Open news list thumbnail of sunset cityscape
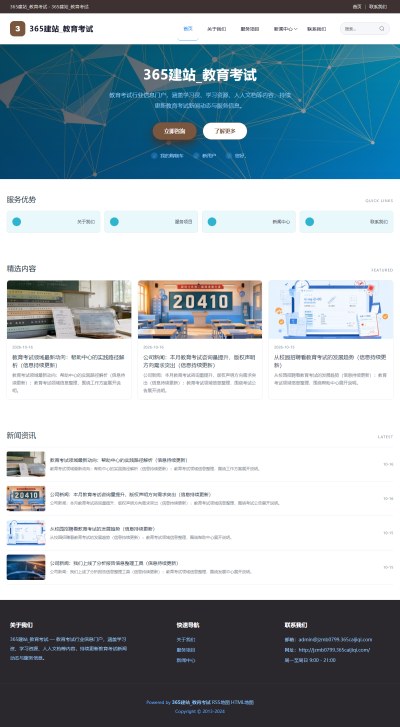Image resolution: width=400 pixels, height=727 pixels. tap(26, 567)
